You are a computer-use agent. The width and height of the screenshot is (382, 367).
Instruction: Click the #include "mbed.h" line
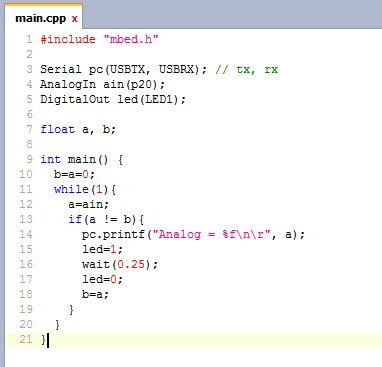pyautogui.click(x=99, y=39)
